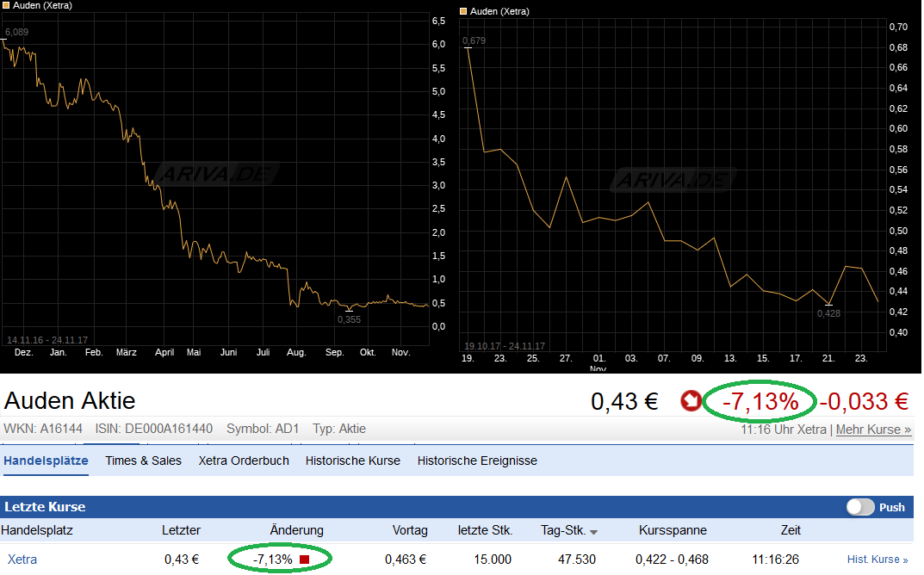Click the 0,355 low marker on the chart

coord(349,319)
